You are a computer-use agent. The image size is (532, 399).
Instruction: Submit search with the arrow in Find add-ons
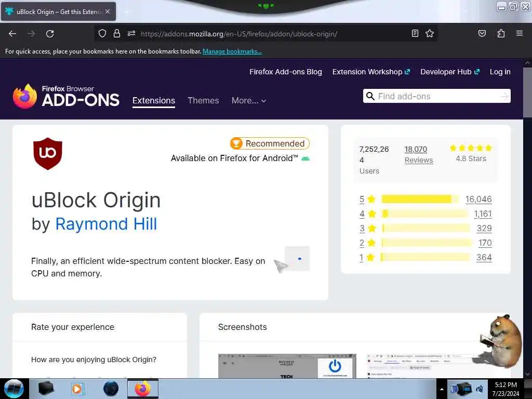coord(504,96)
